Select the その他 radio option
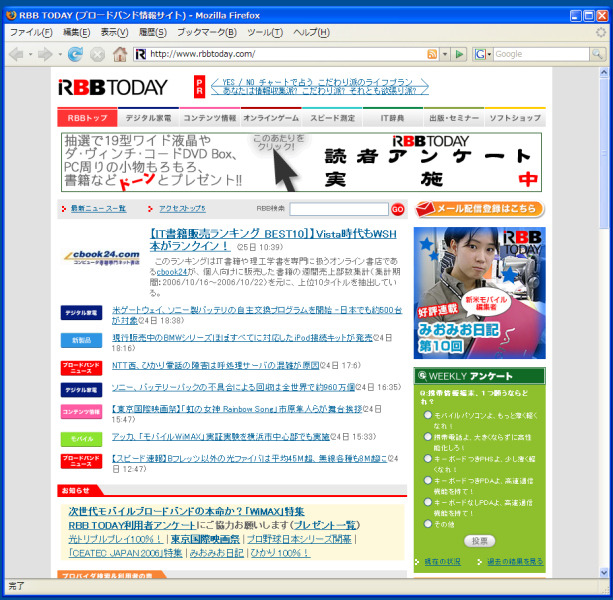 (x=428, y=524)
